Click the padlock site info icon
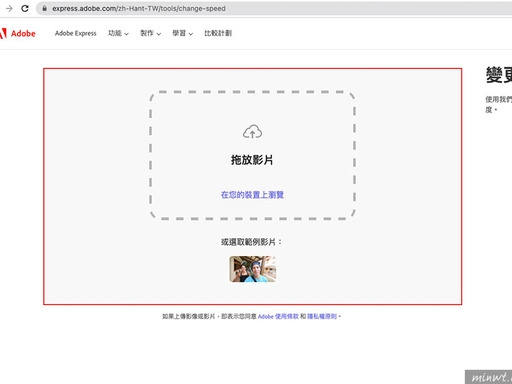The width and height of the screenshot is (512, 384). (x=44, y=8)
